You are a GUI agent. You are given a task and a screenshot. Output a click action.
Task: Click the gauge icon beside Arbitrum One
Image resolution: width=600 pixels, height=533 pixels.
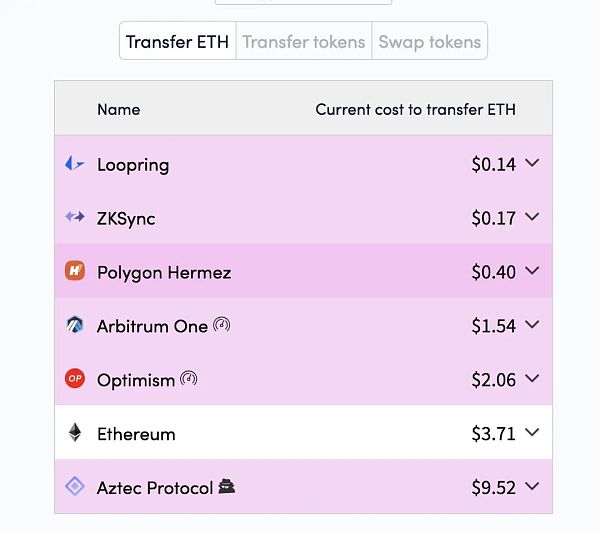[x=222, y=325]
